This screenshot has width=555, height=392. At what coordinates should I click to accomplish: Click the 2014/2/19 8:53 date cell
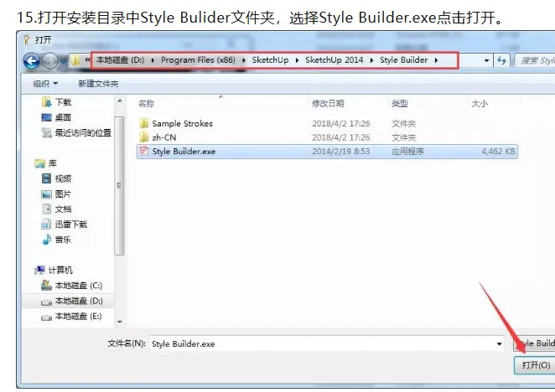tap(340, 152)
